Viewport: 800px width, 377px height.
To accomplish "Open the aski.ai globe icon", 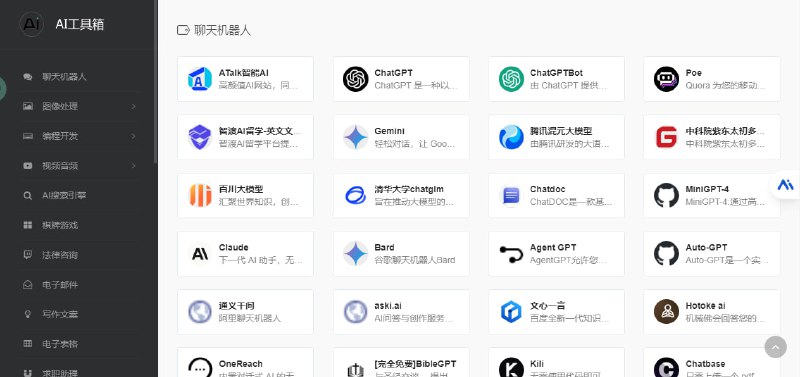I will [356, 312].
